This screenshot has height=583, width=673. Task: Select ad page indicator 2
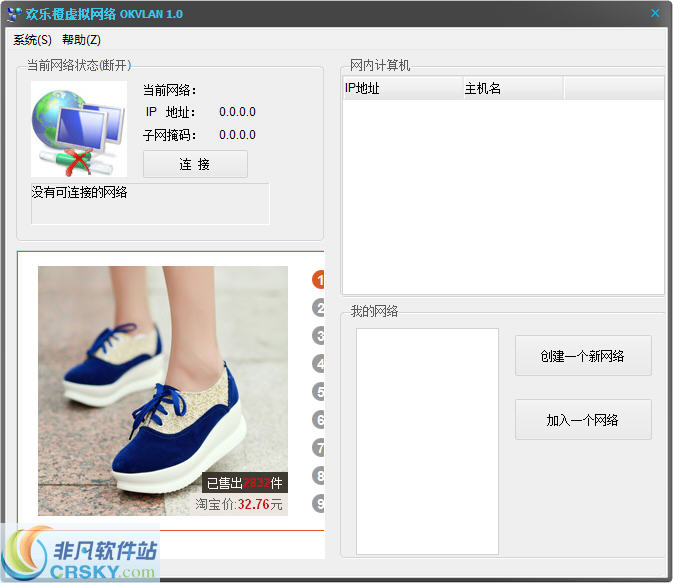318,308
